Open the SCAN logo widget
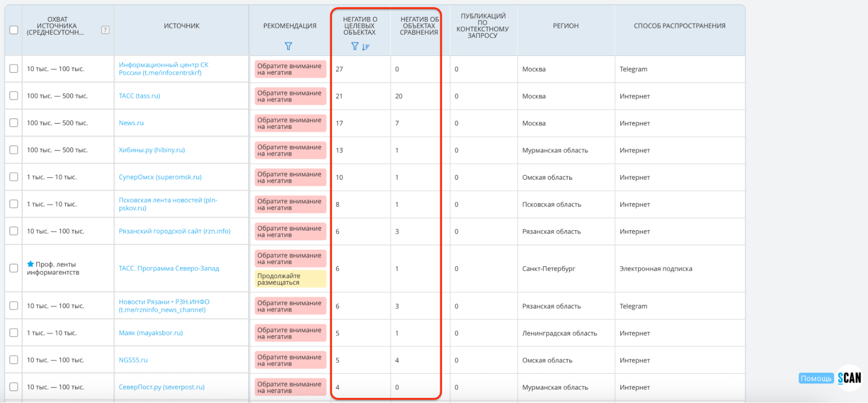This screenshot has height=403, width=868. click(850, 378)
